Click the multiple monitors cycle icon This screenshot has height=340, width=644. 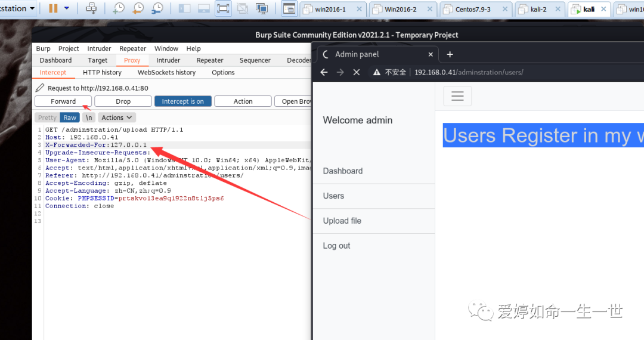tap(262, 8)
